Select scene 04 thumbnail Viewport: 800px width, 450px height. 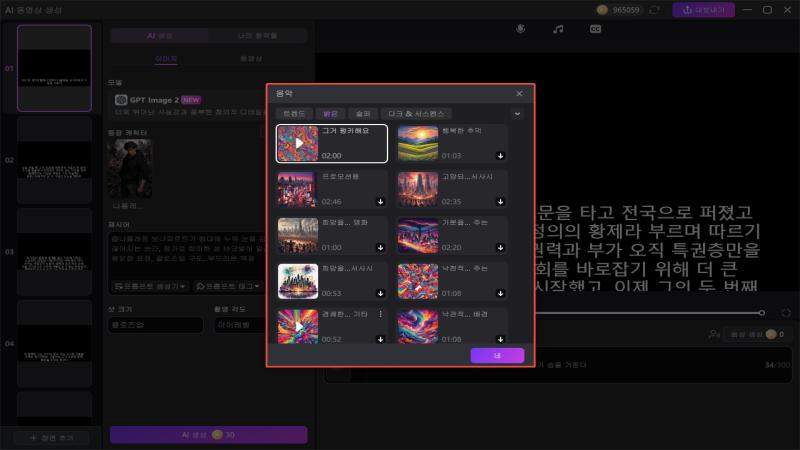[55, 344]
